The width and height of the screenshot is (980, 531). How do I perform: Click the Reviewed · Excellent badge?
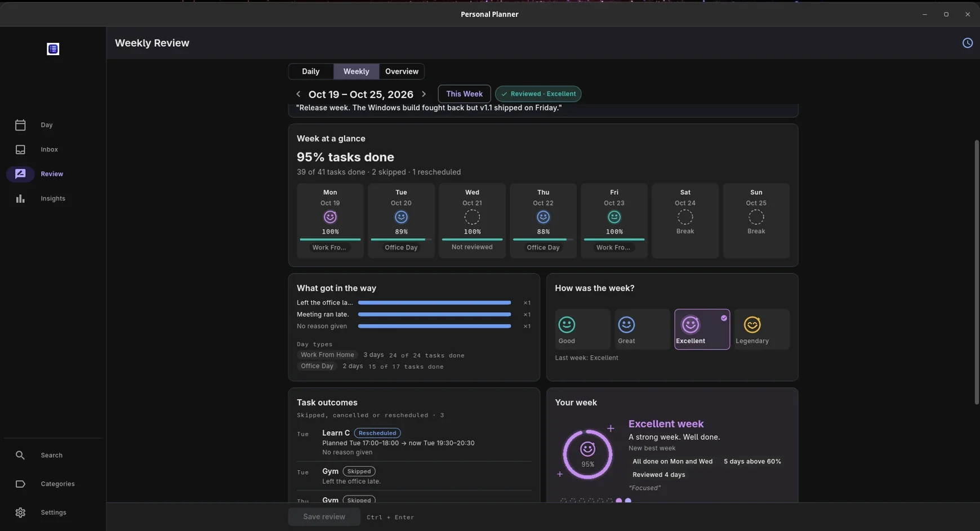point(538,94)
